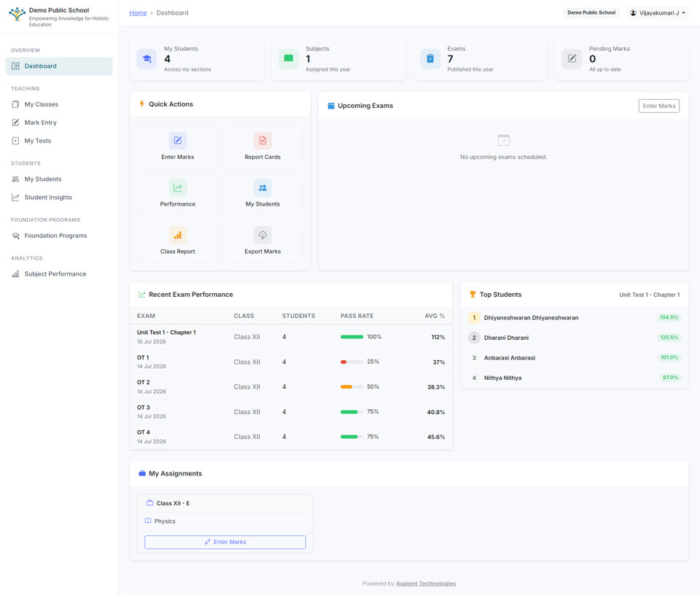
Task: Click the Unit Test 1 - Chapter 1 exam row
Action: [291, 337]
